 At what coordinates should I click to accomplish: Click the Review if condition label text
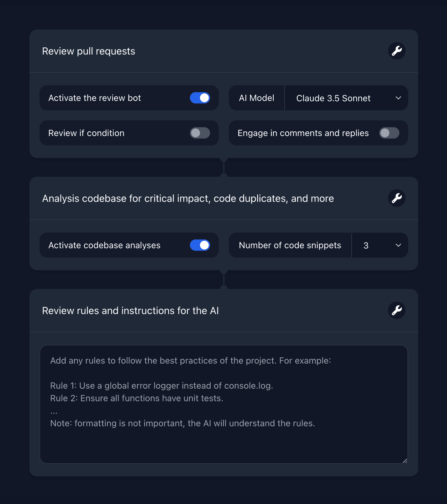tap(87, 133)
